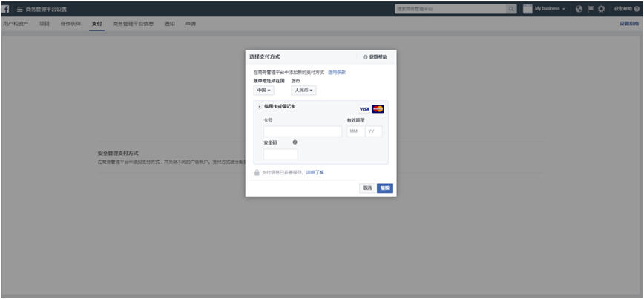Switch to the 合作伙伴 tab
The width and height of the screenshot is (644, 299).
point(70,24)
